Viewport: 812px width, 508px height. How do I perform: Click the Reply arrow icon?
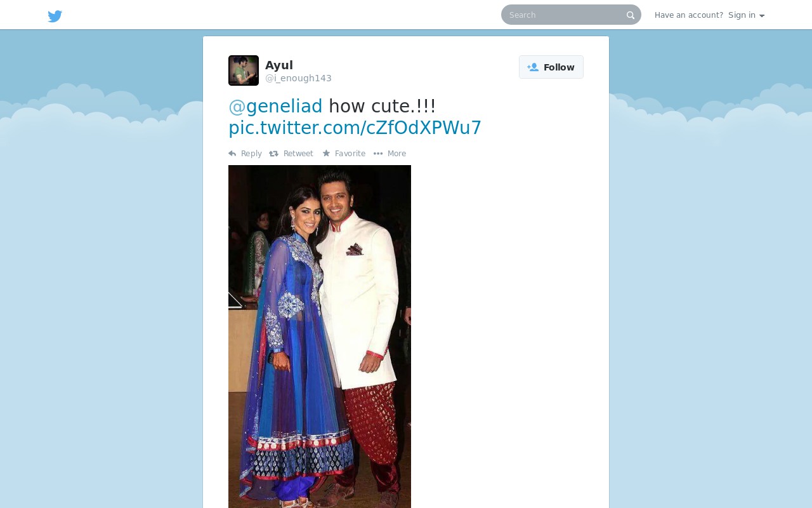click(x=232, y=154)
